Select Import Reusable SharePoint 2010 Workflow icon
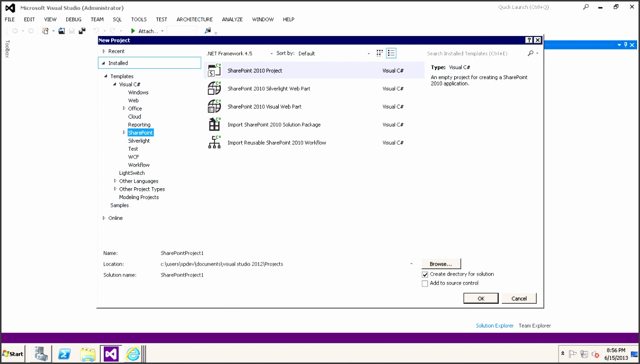 click(x=214, y=143)
